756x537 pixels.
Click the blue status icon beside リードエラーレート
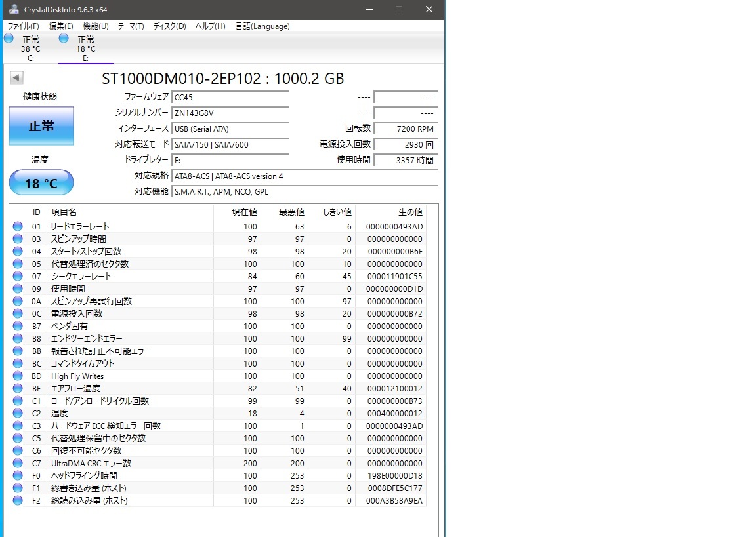[16, 226]
